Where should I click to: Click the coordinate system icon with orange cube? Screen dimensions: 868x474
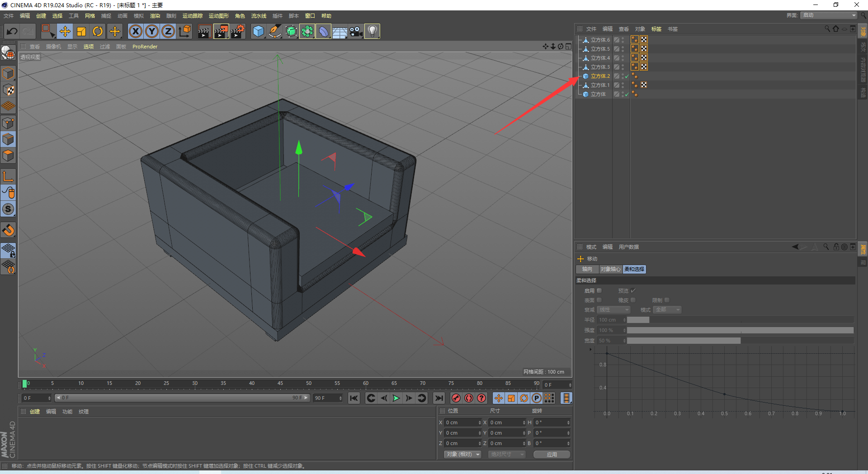(185, 31)
